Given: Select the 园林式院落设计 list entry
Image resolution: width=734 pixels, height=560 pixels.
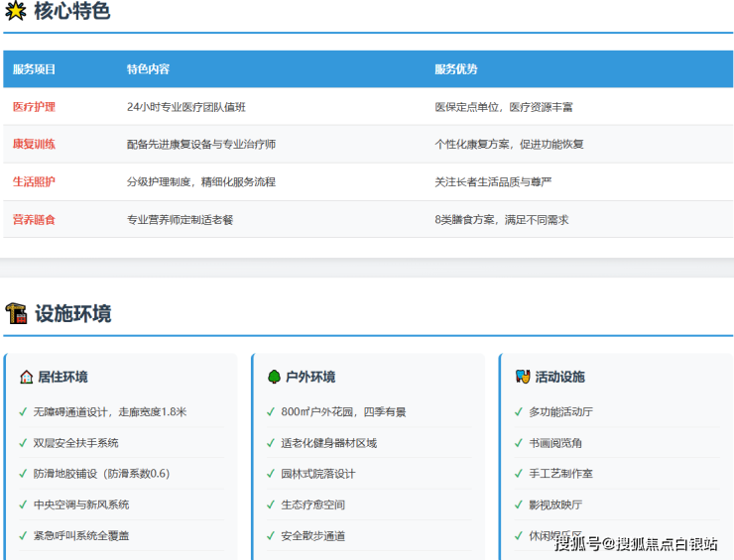Looking at the screenshot, I should coord(317,474).
